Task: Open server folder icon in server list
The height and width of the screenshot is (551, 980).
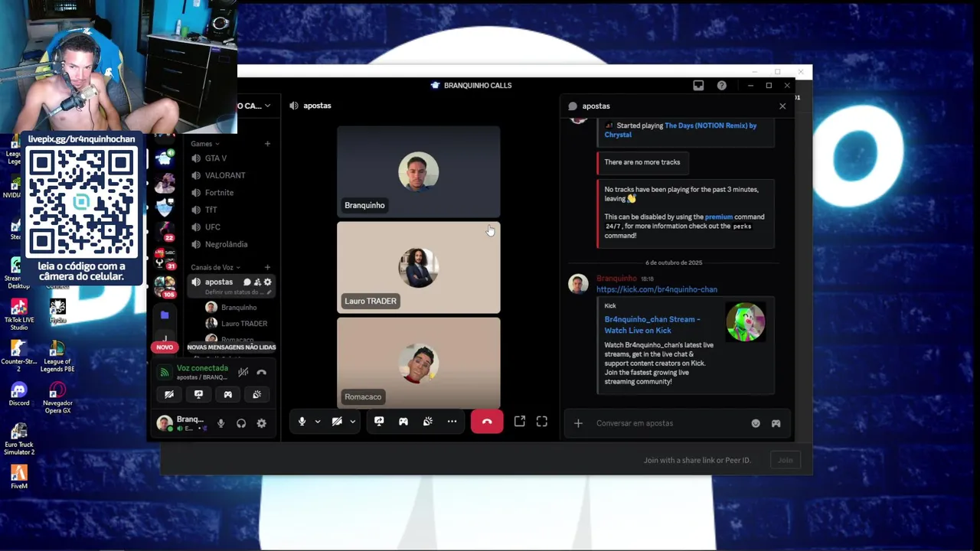Action: click(165, 315)
